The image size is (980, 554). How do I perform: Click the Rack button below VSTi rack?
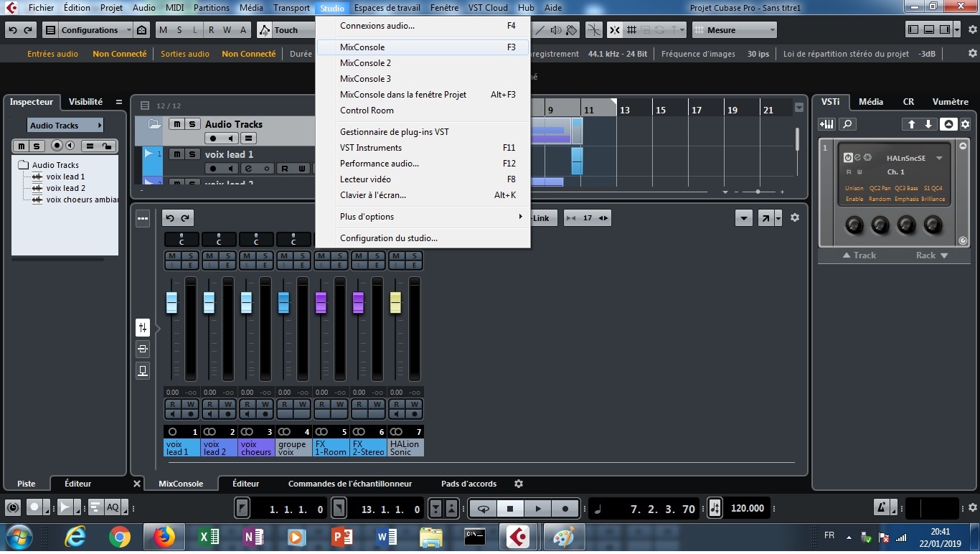(932, 255)
